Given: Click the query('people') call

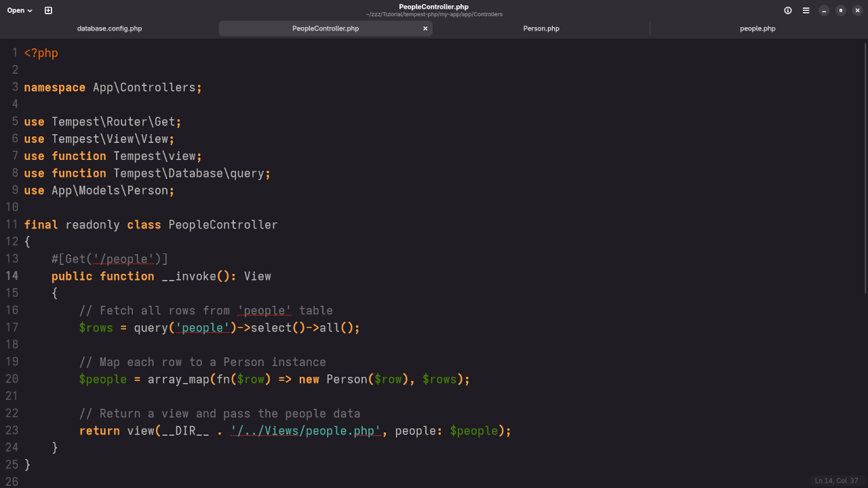Looking at the screenshot, I should tap(185, 328).
